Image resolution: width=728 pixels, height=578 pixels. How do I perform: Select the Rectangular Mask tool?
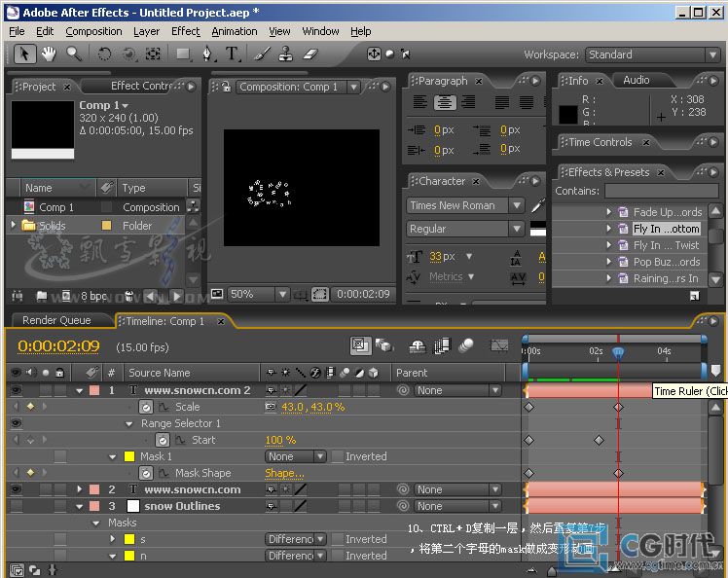coord(183,54)
